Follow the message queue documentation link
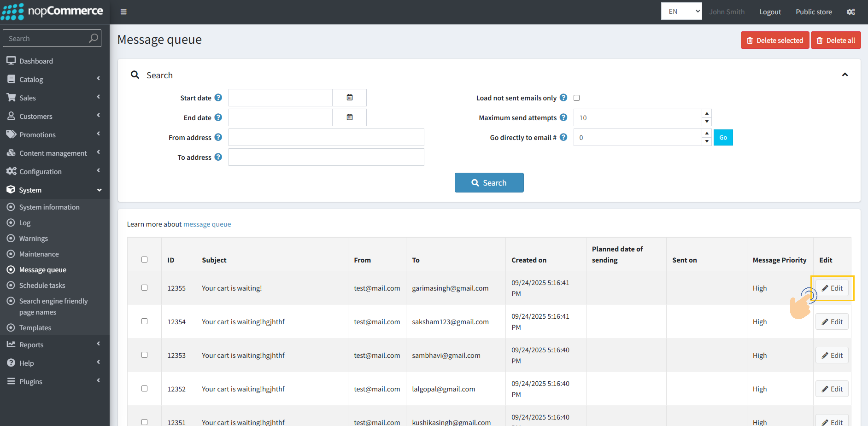 pyautogui.click(x=207, y=224)
